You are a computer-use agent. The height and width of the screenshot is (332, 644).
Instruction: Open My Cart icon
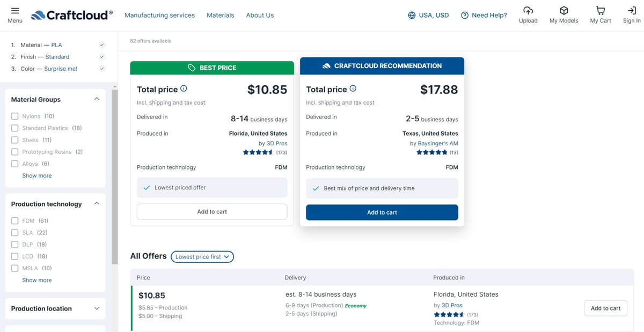(601, 11)
